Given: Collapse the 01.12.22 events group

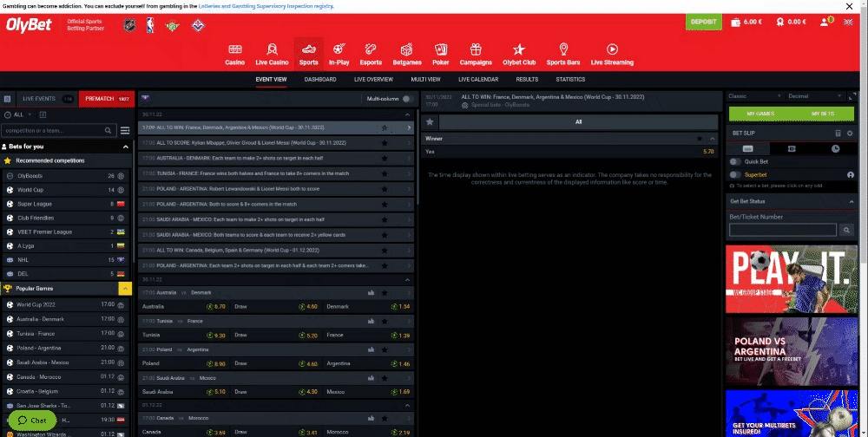Looking at the screenshot, I should coord(408,405).
